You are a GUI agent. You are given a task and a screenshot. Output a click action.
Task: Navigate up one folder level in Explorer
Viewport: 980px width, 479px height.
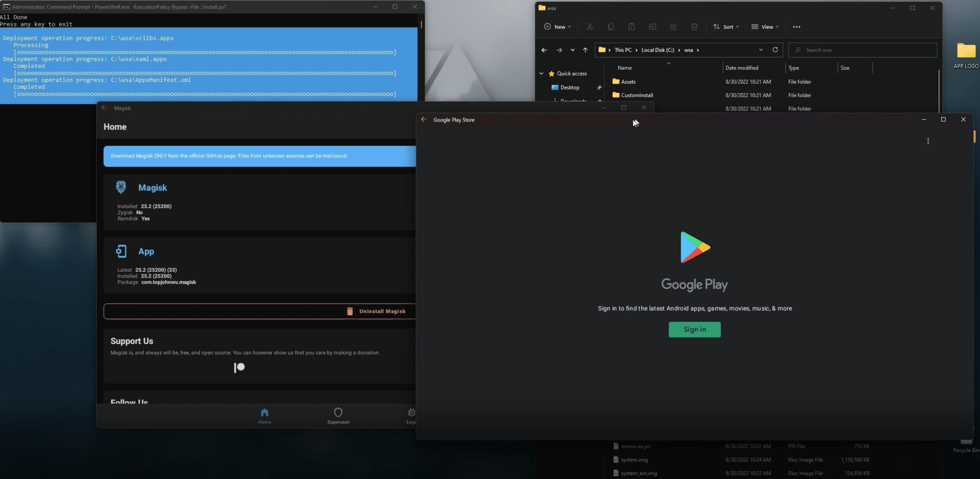pos(585,50)
